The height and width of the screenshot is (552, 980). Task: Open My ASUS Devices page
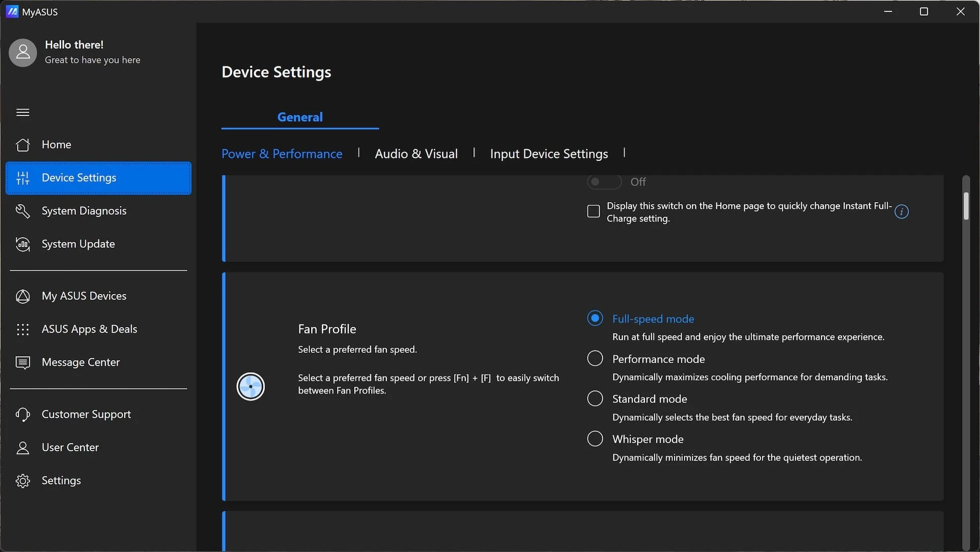pos(99,296)
